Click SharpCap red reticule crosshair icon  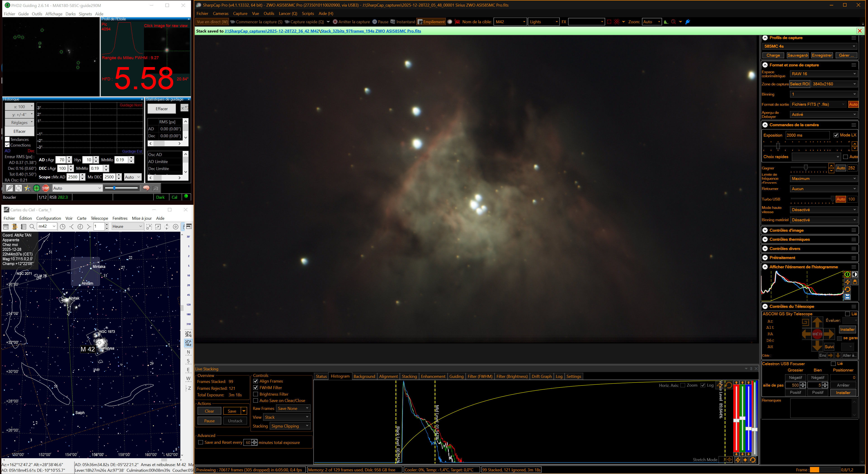[x=617, y=22]
